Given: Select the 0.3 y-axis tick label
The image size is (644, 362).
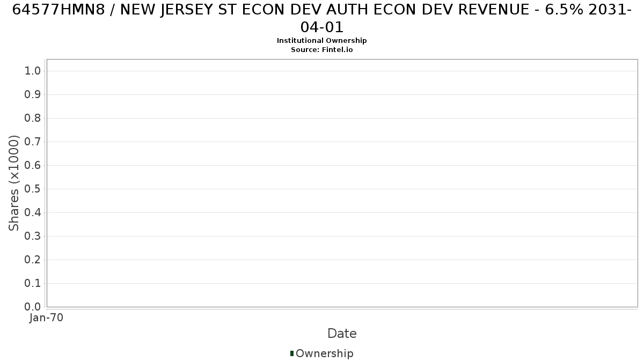Looking at the screenshot, I should point(33,236).
